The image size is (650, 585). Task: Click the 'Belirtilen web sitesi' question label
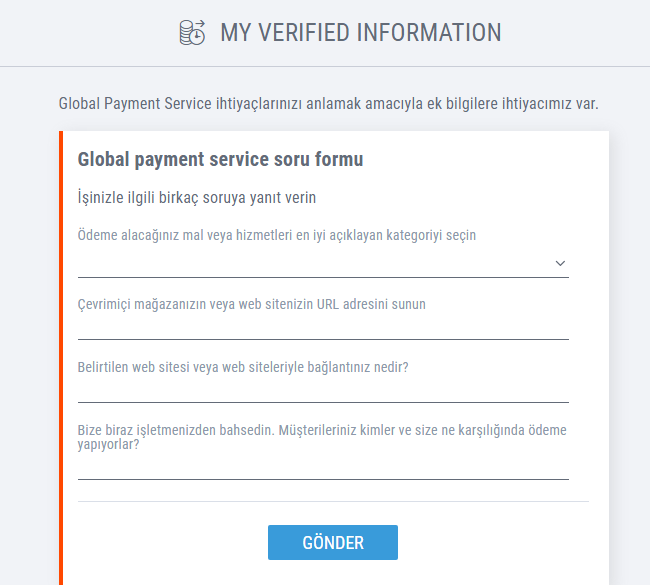pos(243,367)
